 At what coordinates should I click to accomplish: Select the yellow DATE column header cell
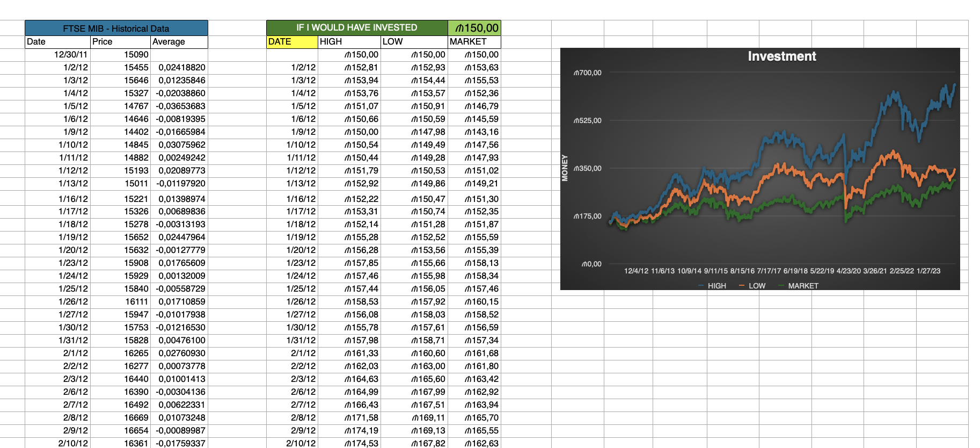(291, 42)
